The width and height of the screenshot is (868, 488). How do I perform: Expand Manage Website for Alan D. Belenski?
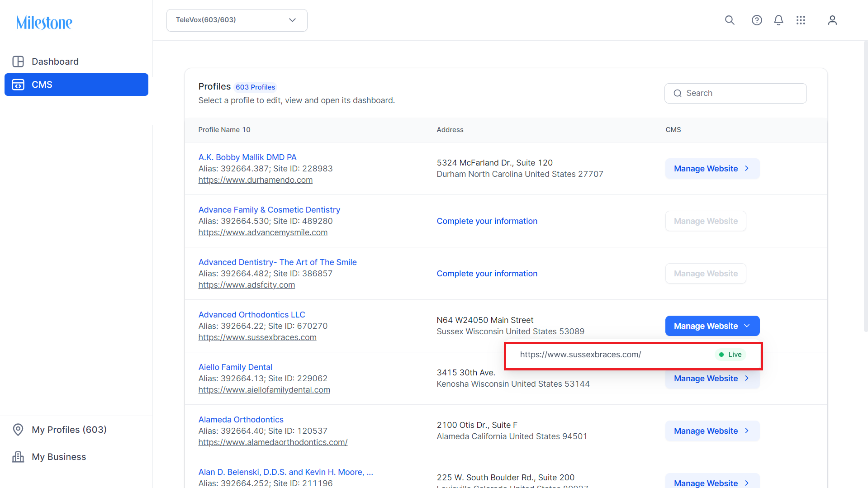coord(712,481)
